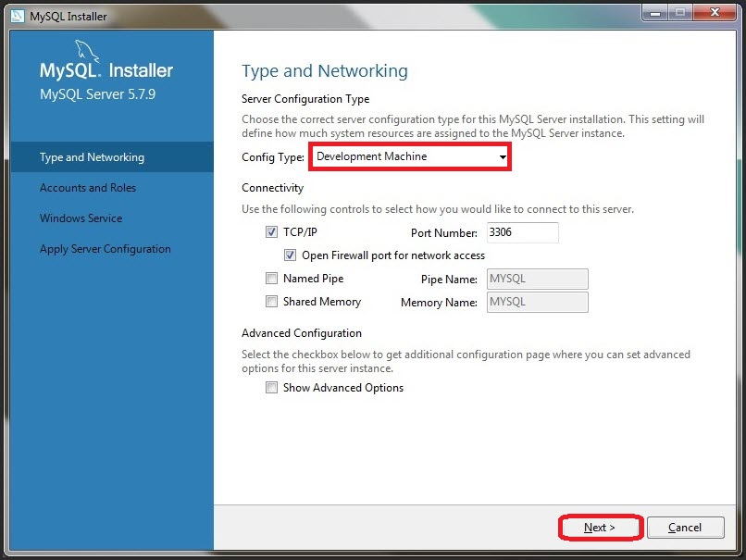746x560 pixels.
Task: Uncheck Open Firewall port for network access
Action: pyautogui.click(x=290, y=255)
